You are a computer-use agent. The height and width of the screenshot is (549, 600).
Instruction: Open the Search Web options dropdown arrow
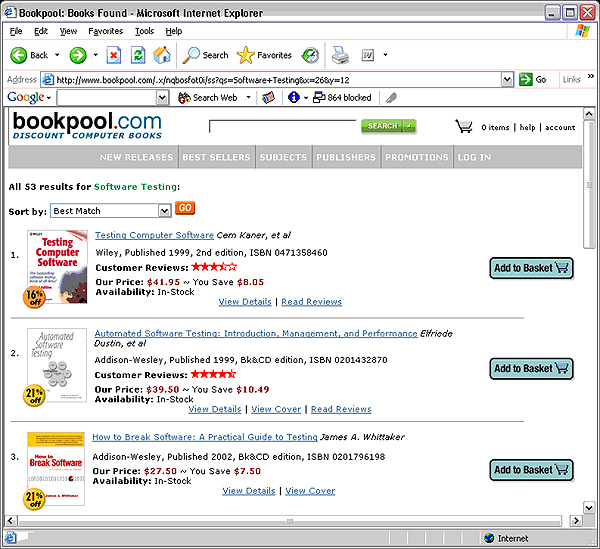(x=248, y=98)
